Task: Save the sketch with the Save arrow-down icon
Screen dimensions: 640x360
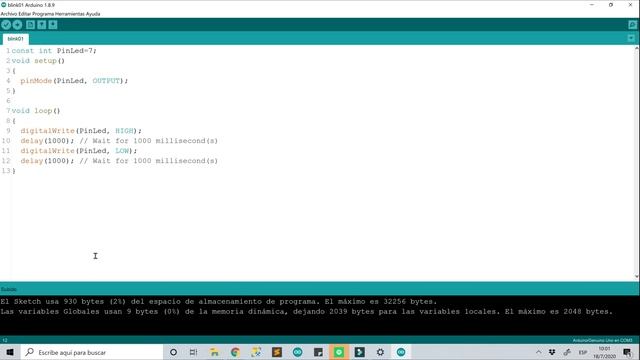Action: (53, 25)
